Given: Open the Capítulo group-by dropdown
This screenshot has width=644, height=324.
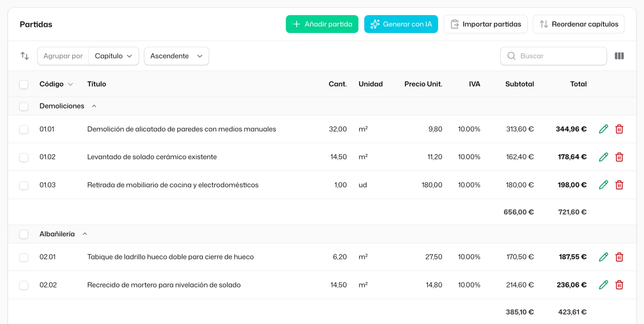Looking at the screenshot, I should [x=114, y=56].
